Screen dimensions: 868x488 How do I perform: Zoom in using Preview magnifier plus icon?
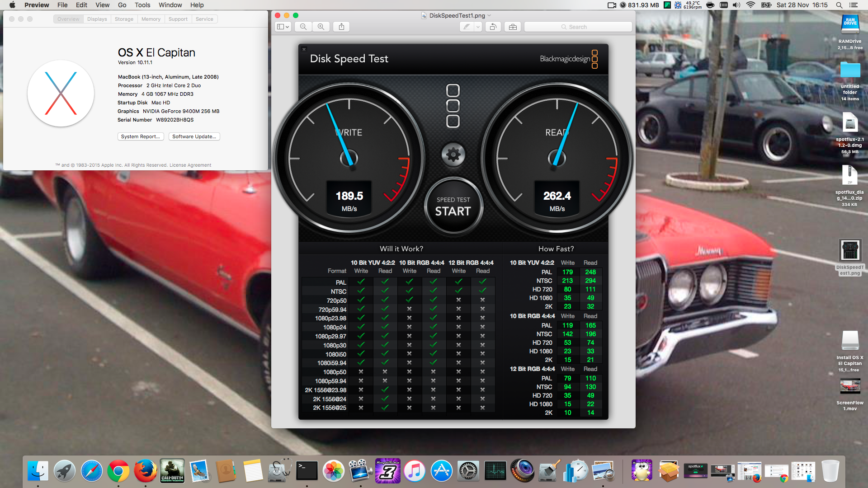click(321, 27)
